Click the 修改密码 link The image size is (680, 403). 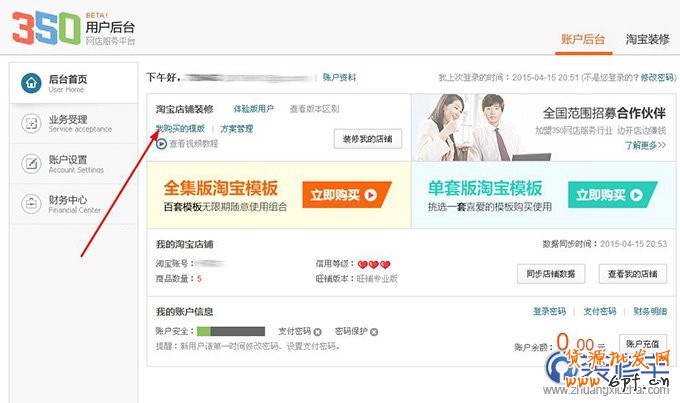(658, 78)
